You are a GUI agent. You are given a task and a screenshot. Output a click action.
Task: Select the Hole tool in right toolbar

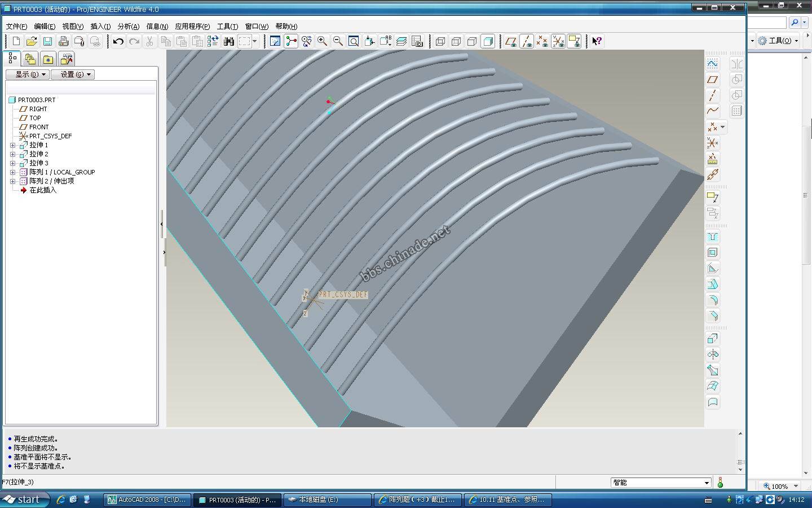coord(713,237)
